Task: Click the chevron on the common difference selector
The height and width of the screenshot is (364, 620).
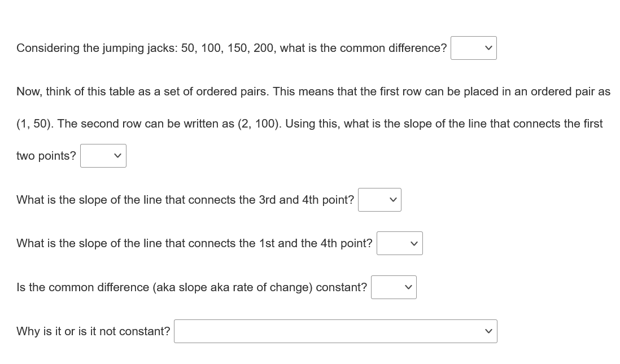Action: click(489, 48)
